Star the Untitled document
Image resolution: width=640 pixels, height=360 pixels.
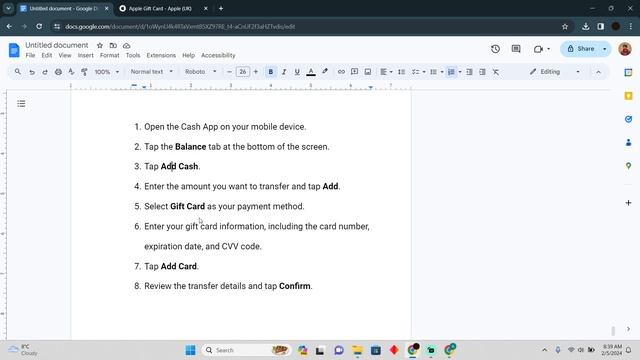(x=100, y=45)
